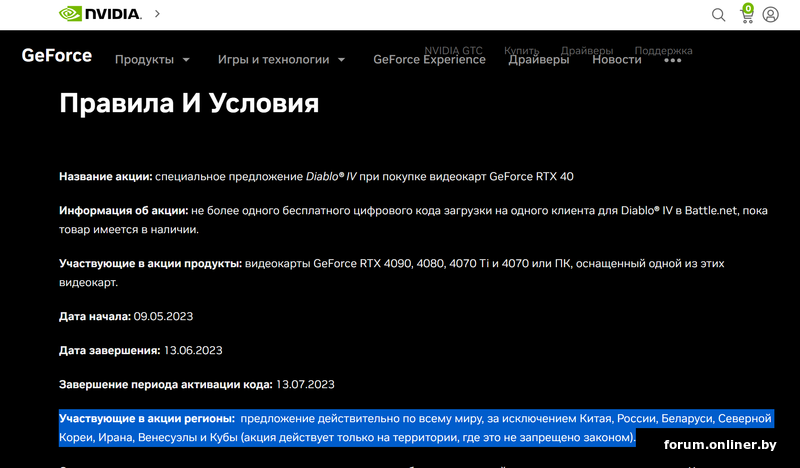Open the three-dots more menu
The width and height of the screenshot is (800, 468).
click(672, 60)
